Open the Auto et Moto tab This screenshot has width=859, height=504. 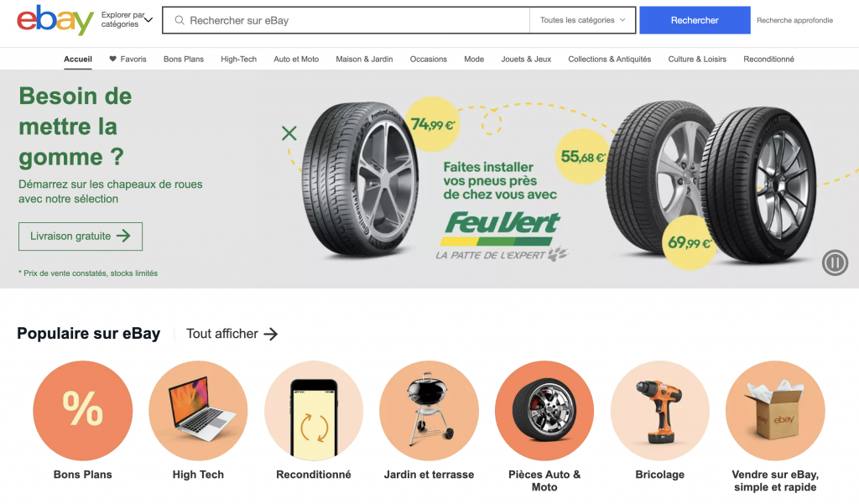coord(296,60)
